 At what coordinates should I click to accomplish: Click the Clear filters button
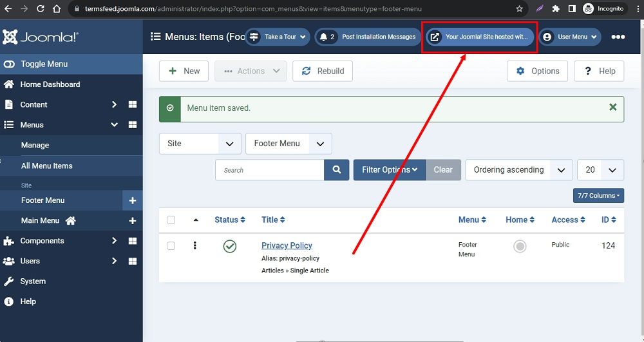pos(443,170)
